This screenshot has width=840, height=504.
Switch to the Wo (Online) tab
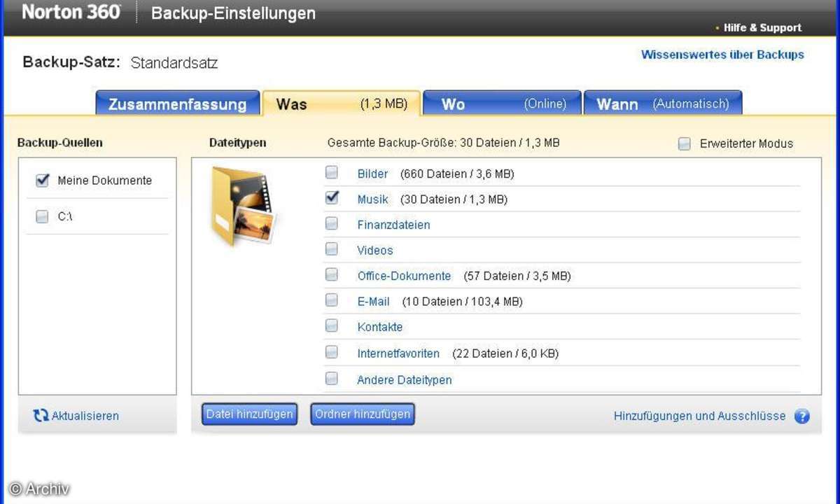pos(502,104)
